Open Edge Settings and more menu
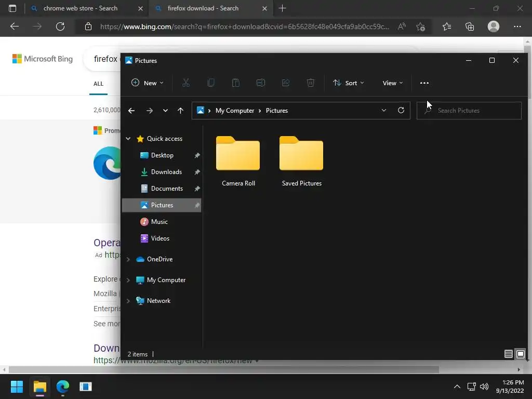 tap(517, 26)
